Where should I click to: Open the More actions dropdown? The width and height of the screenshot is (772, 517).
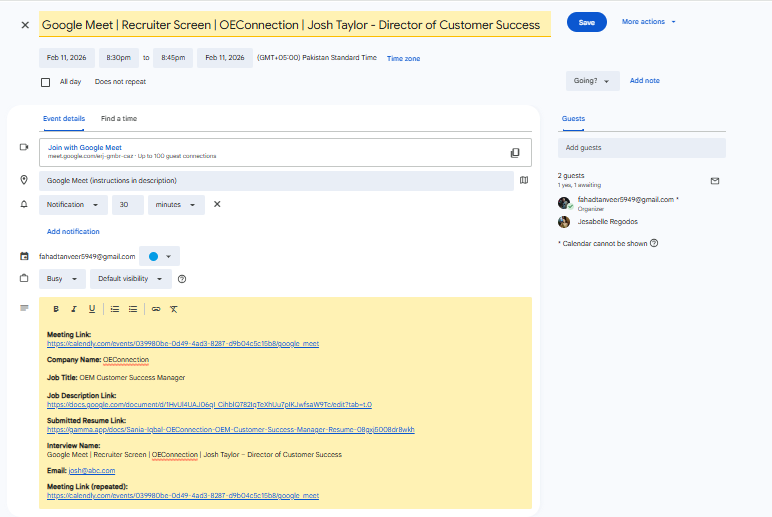pos(648,22)
